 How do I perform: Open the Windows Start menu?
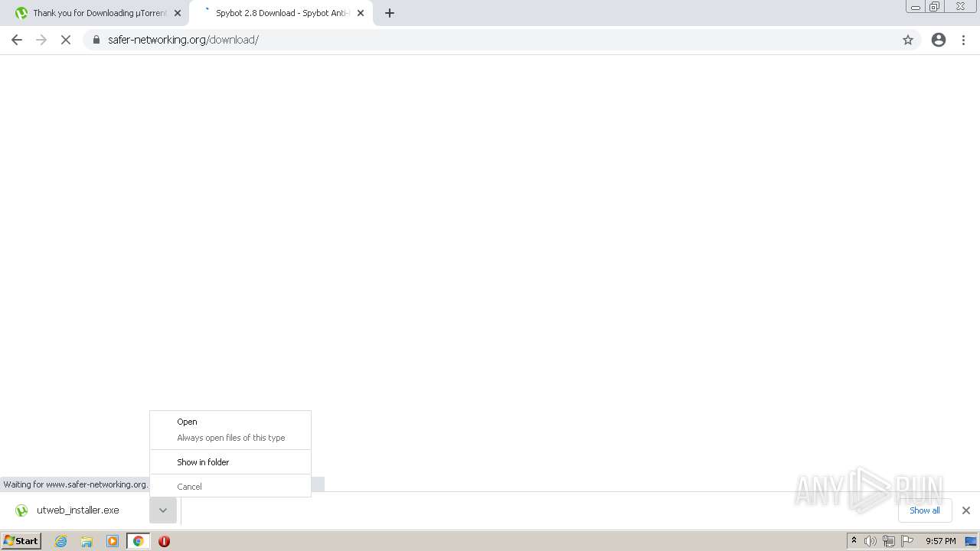[x=21, y=541]
